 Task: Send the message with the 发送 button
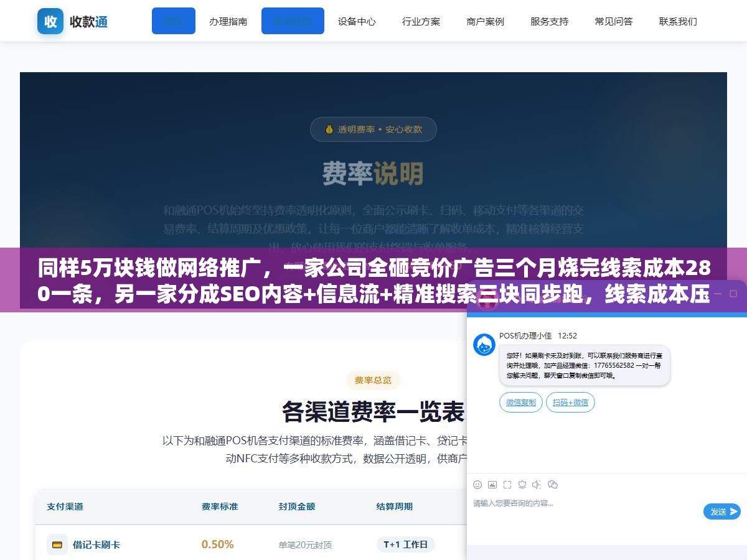(x=722, y=511)
